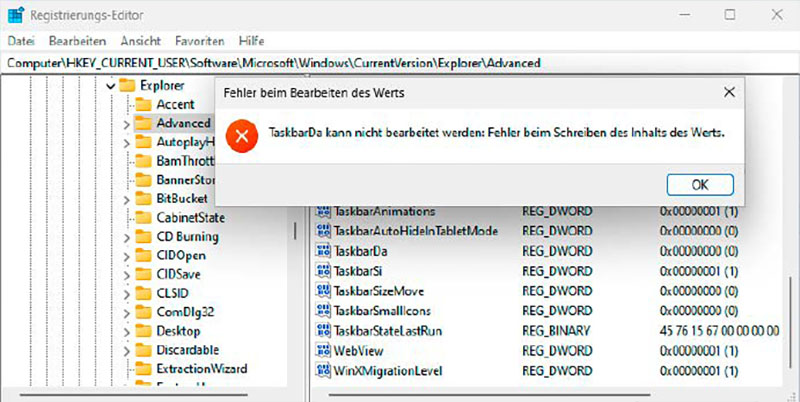Select the TaskbarSmallIcons value name
The image size is (800, 402).
point(382,311)
